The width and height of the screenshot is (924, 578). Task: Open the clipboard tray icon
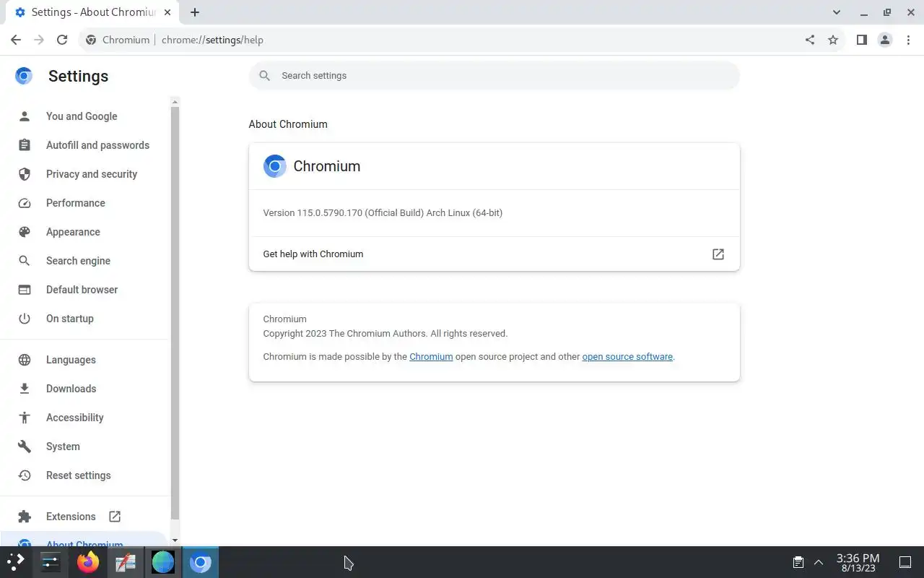[798, 562]
